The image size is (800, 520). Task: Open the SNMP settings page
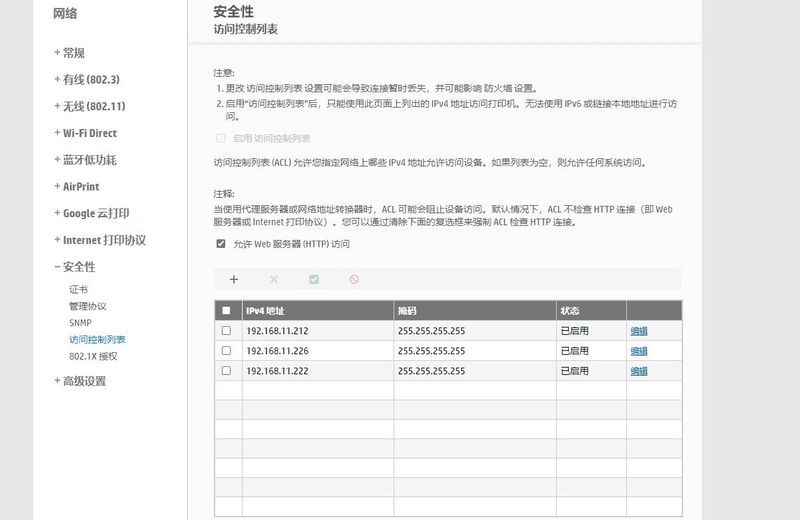(80, 323)
